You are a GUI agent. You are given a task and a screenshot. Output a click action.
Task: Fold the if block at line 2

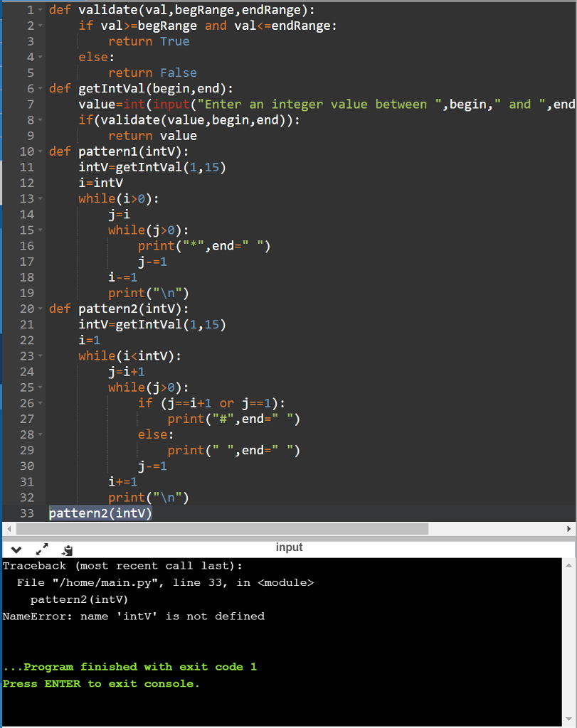(x=41, y=26)
